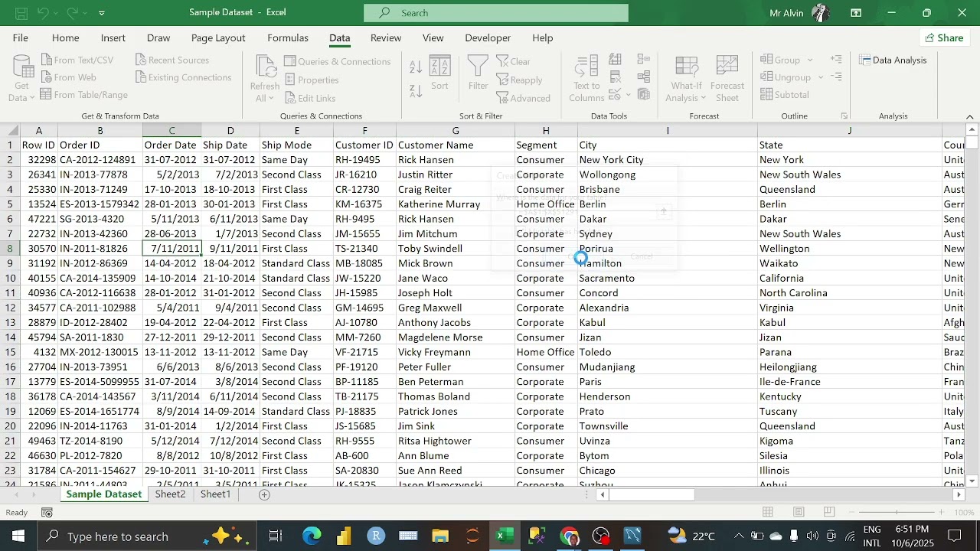Open Advanced filter options
980x551 pixels.
[x=523, y=98]
